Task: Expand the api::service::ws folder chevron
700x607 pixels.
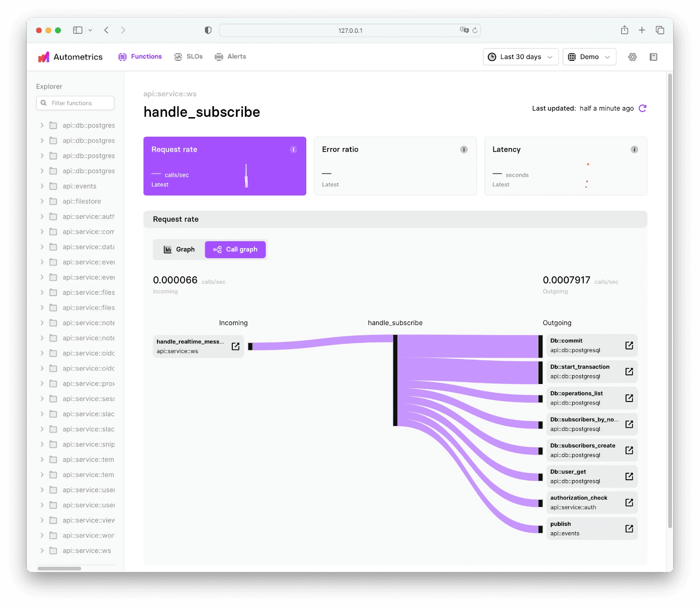Action: tap(42, 551)
